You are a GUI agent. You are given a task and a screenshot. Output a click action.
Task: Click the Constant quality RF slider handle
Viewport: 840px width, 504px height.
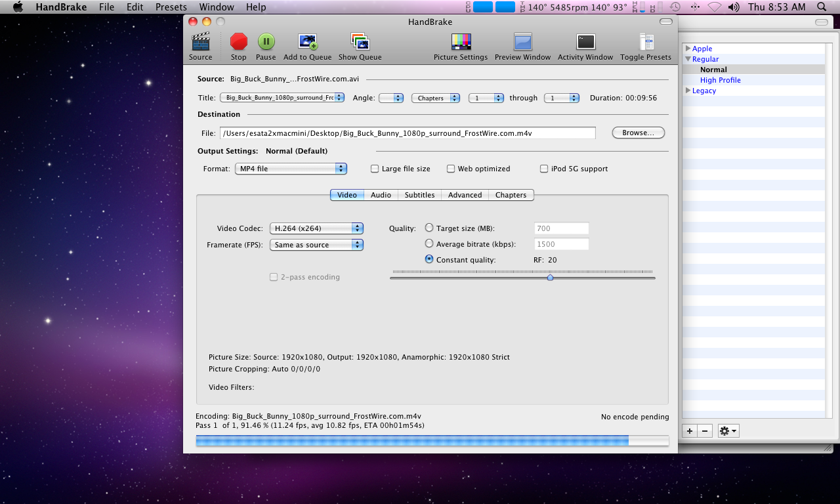coord(550,278)
